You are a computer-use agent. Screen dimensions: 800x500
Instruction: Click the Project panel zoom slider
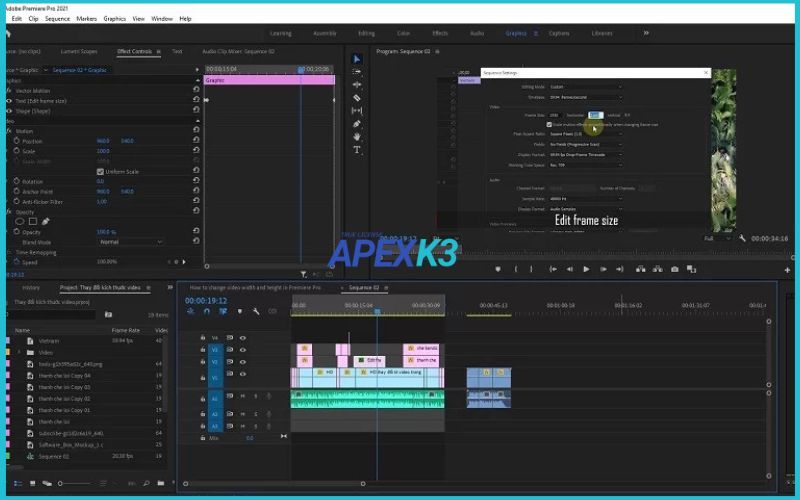click(x=75, y=483)
